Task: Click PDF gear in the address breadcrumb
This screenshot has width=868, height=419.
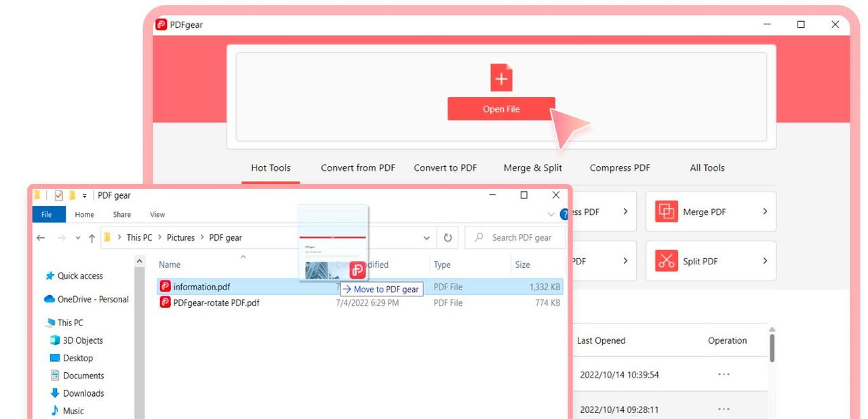Action: point(225,237)
